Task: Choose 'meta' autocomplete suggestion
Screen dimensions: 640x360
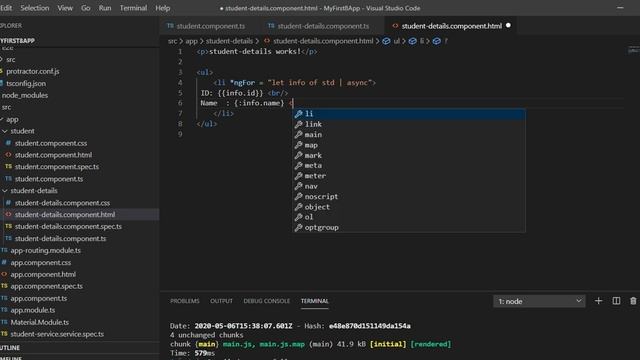Action: point(409,165)
